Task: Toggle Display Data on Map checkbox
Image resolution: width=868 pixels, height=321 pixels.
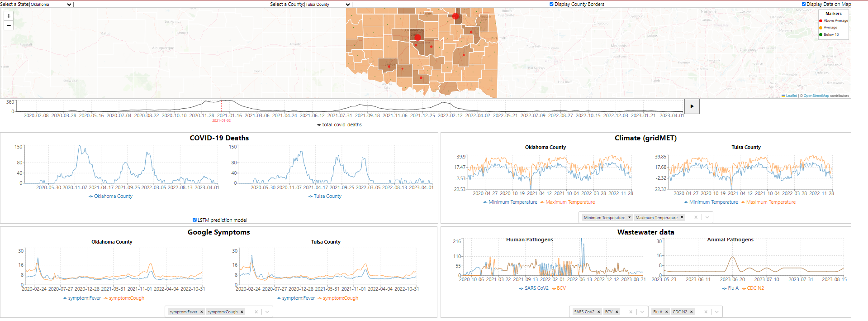Action: pyautogui.click(x=804, y=4)
